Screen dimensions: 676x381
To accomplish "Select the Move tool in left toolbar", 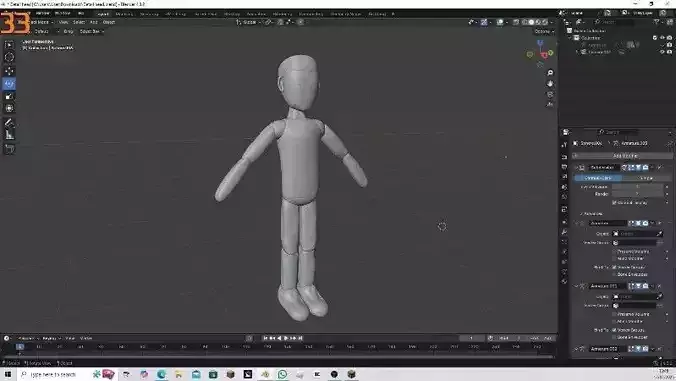I will 9,71.
